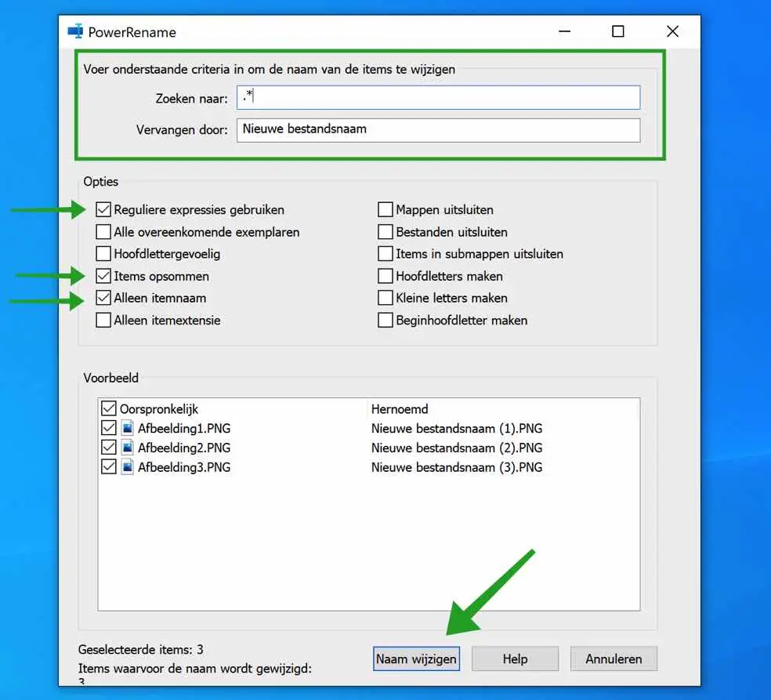Select the Afbeelding2.PNG file name

[x=184, y=448]
